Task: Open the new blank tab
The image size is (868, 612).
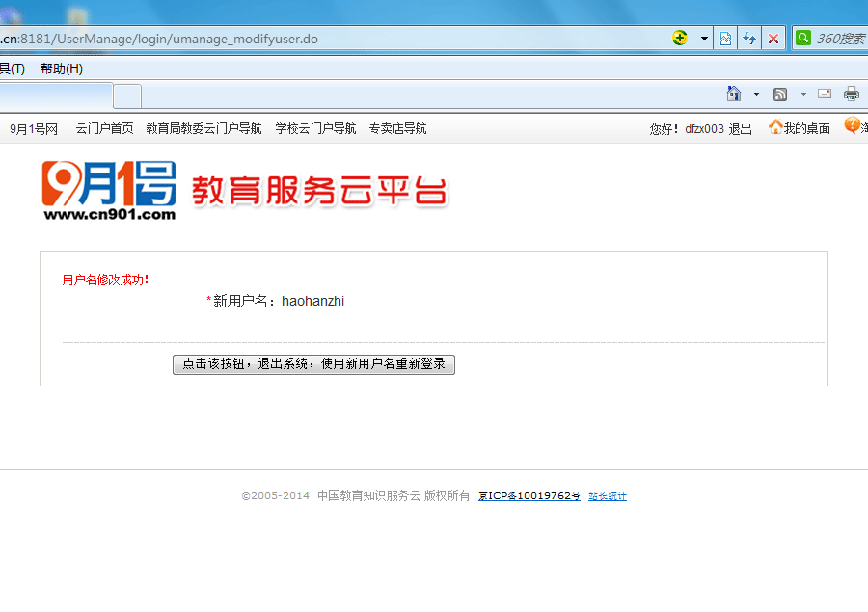Action: click(x=127, y=95)
